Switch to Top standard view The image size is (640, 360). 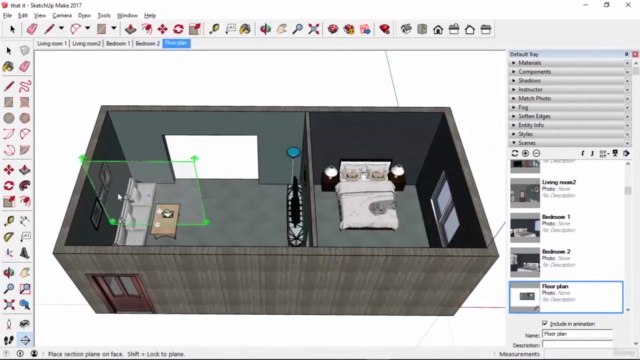click(422, 29)
